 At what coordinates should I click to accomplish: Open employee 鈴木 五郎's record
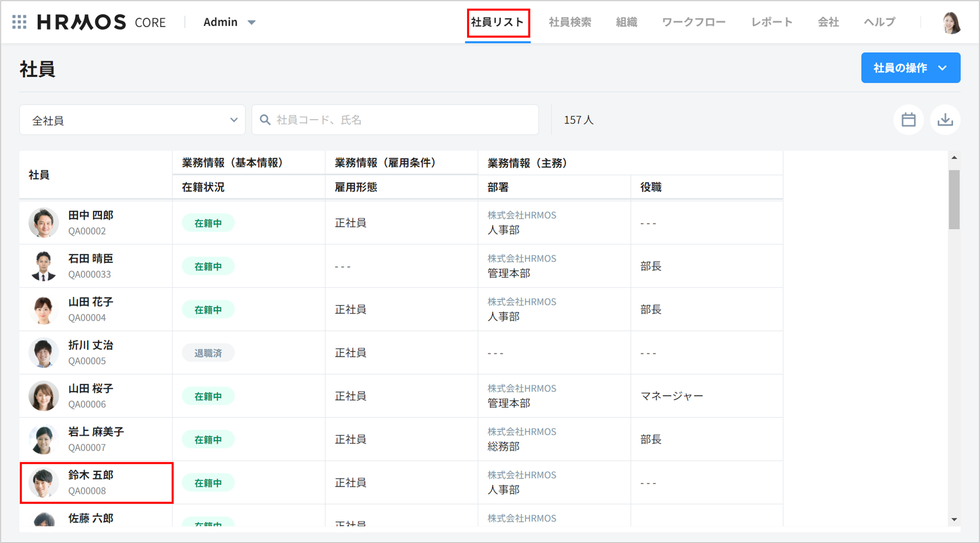pos(91,476)
